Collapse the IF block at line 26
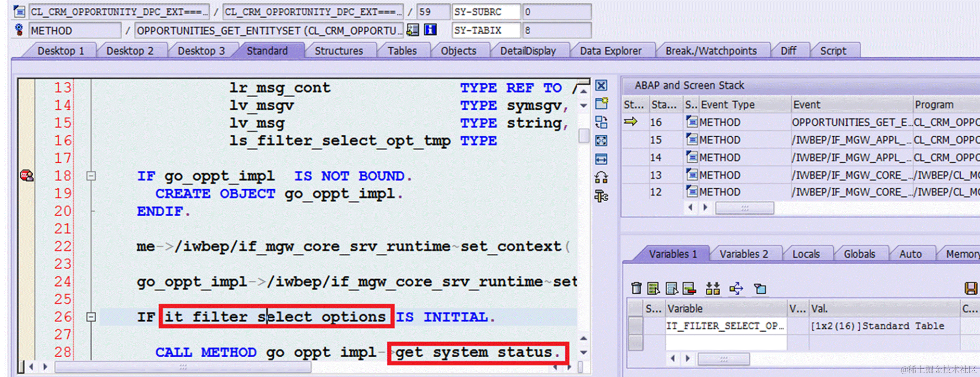 (x=91, y=317)
